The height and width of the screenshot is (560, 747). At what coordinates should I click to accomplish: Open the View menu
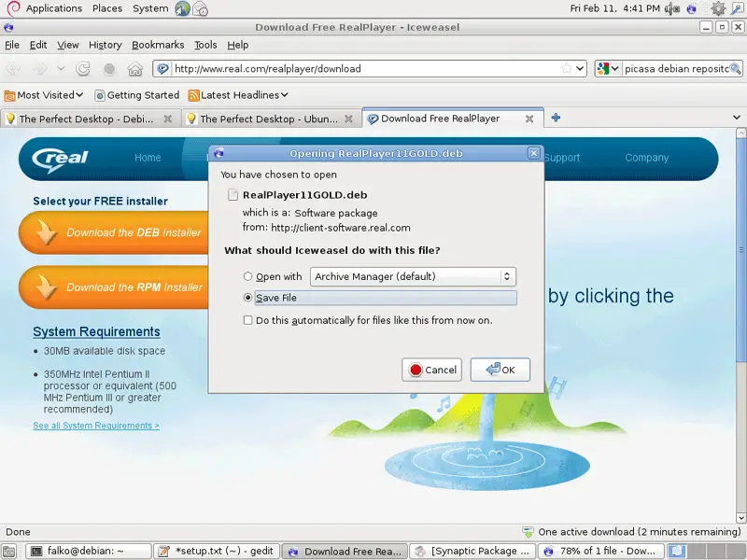point(67,45)
